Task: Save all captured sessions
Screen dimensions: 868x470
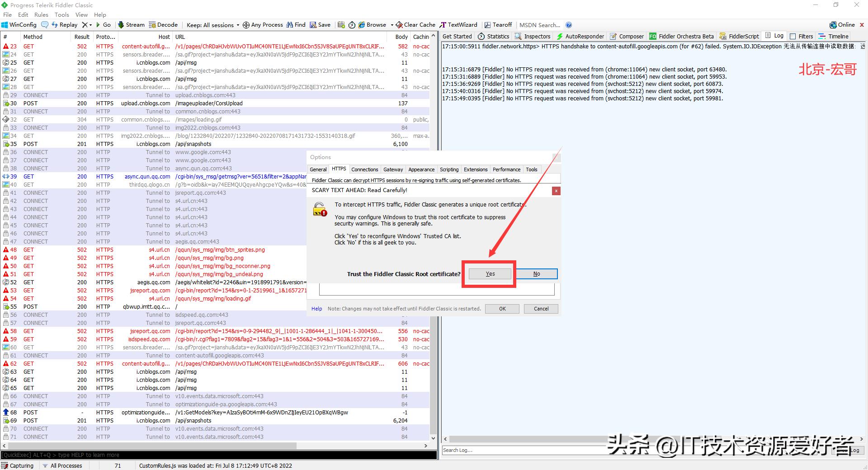Action: (320, 24)
